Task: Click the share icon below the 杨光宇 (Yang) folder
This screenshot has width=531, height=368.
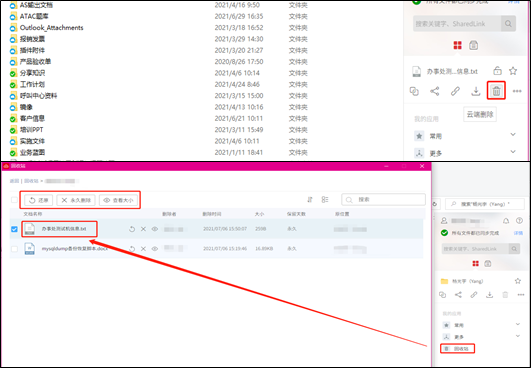Action: pos(458,295)
